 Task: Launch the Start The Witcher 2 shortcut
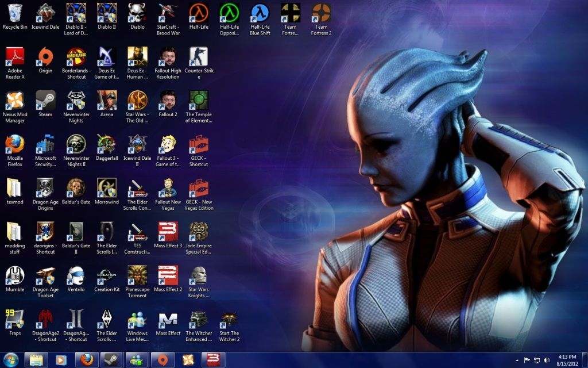229,319
